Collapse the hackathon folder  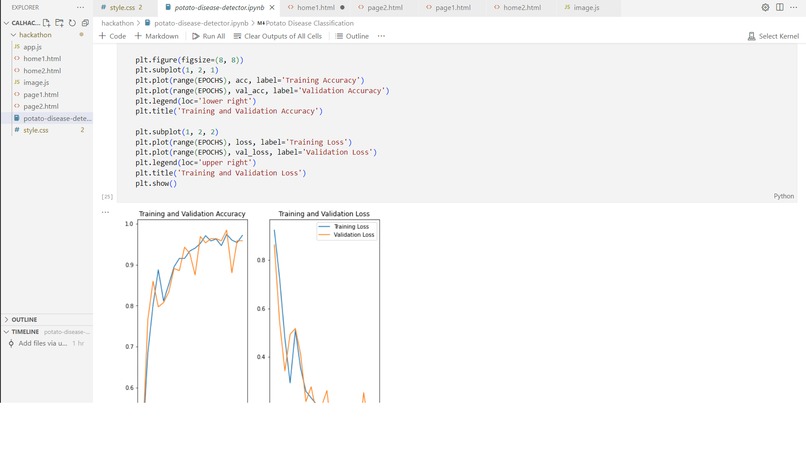[13, 35]
